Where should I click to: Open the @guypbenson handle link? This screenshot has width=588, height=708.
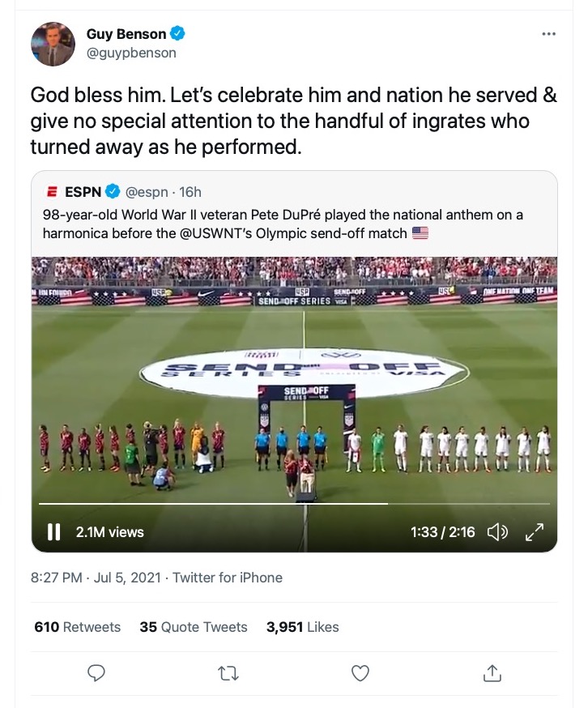131,53
